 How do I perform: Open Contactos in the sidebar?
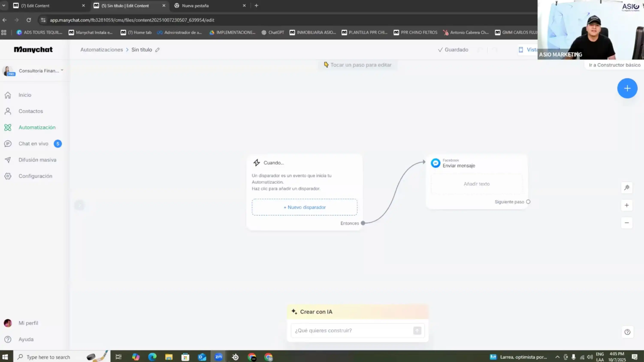(30, 111)
